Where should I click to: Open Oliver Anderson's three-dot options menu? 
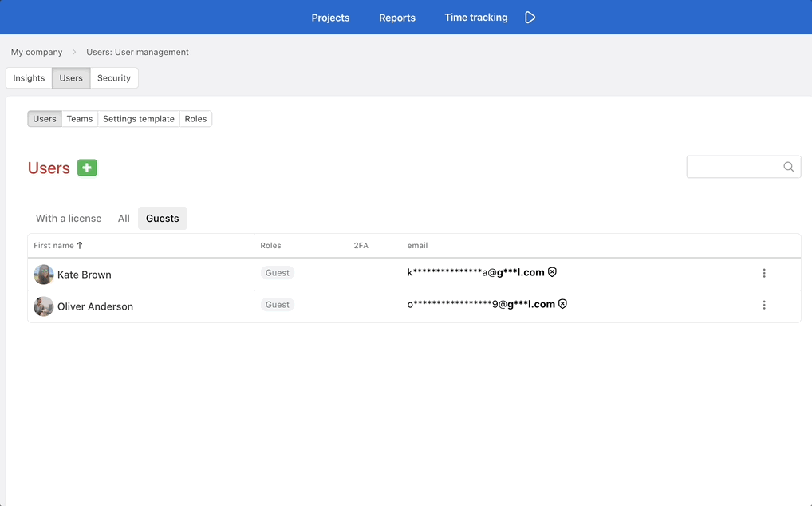(x=763, y=305)
